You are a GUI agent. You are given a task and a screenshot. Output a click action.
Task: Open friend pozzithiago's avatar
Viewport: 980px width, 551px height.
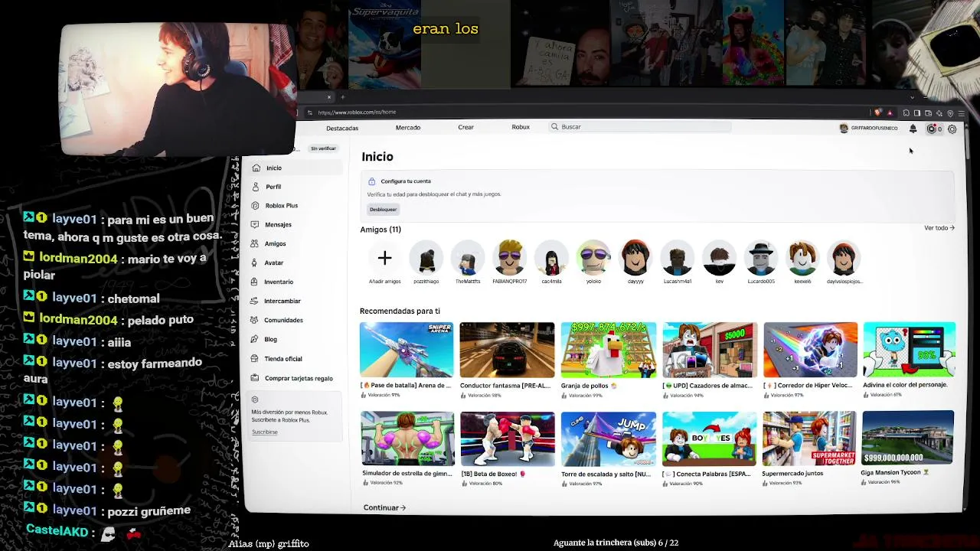(426, 259)
